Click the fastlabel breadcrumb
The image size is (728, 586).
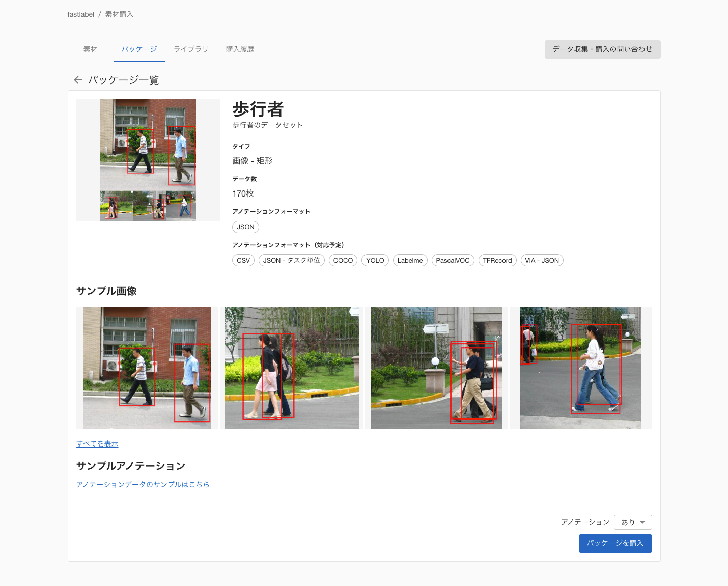[80, 14]
